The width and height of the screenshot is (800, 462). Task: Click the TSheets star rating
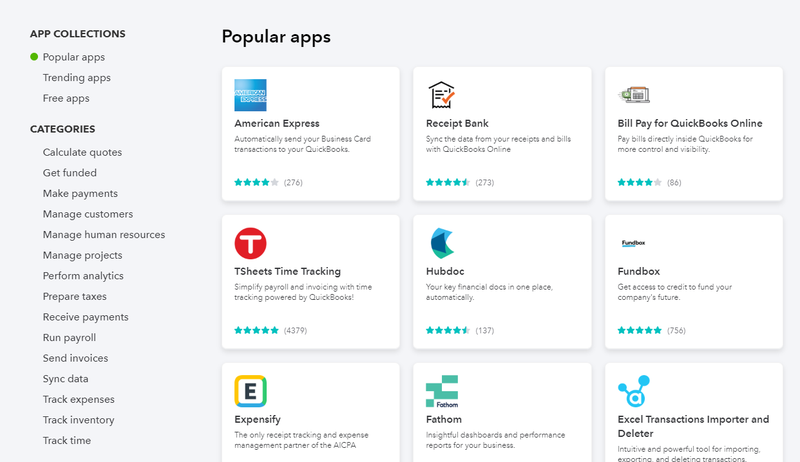(x=257, y=330)
